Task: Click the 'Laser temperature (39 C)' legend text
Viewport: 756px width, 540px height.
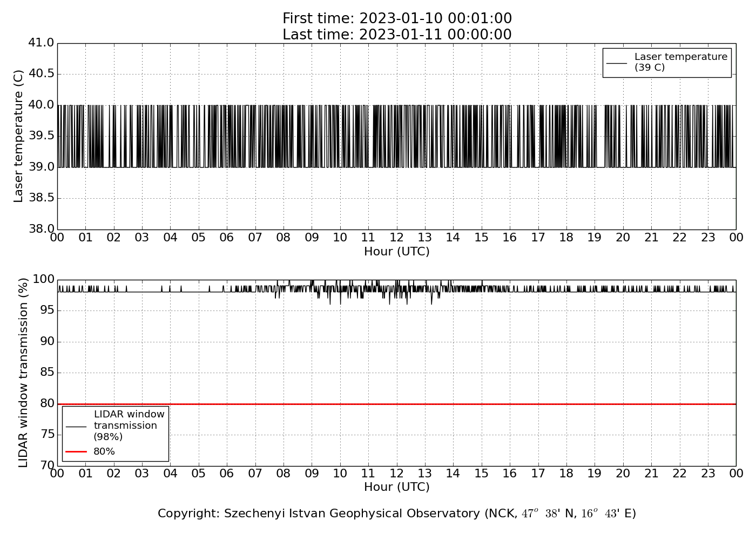Action: (x=680, y=62)
